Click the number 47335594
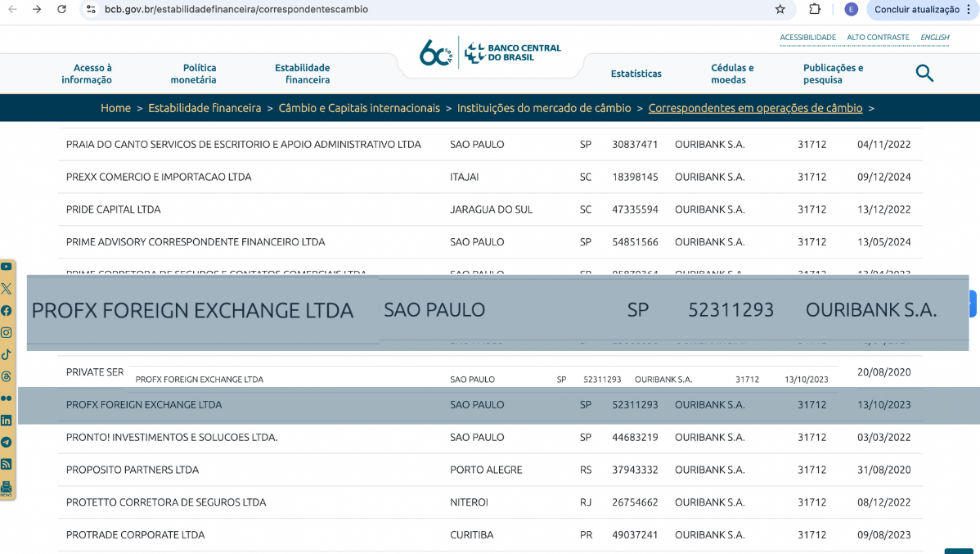The height and width of the screenshot is (554, 980). pyautogui.click(x=635, y=209)
